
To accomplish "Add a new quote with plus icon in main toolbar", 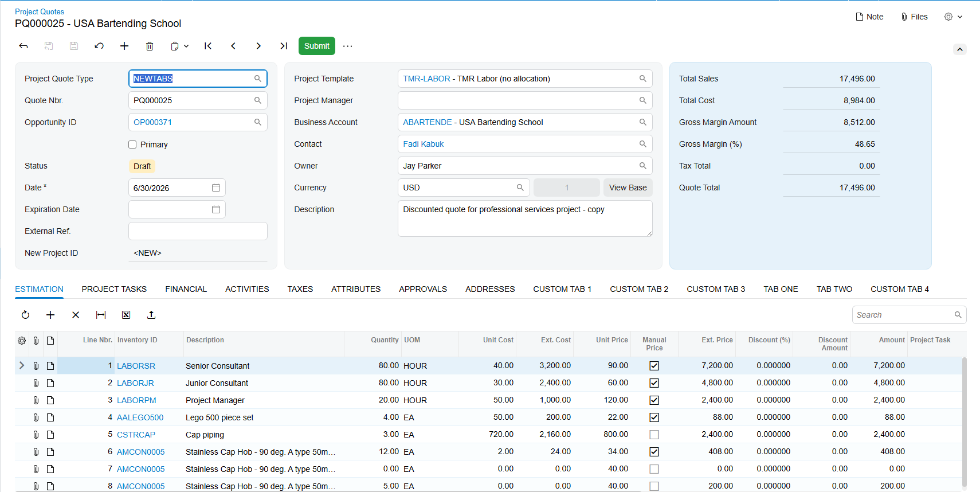I will click(x=124, y=46).
